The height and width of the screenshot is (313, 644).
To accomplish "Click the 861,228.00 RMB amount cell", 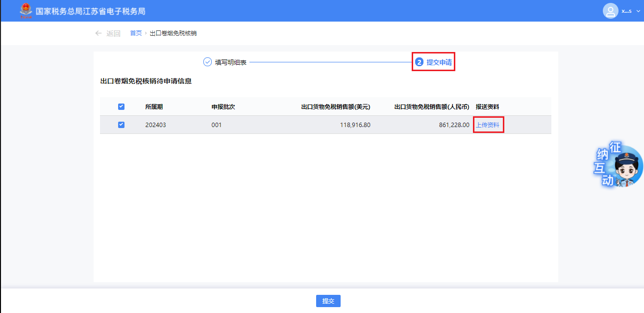I will coord(454,125).
